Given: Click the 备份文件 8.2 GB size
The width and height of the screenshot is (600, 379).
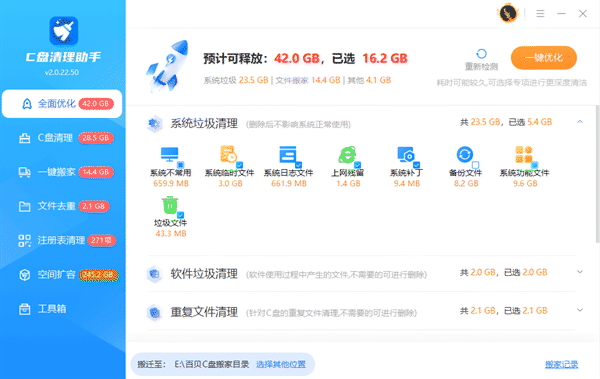Looking at the screenshot, I should (466, 183).
